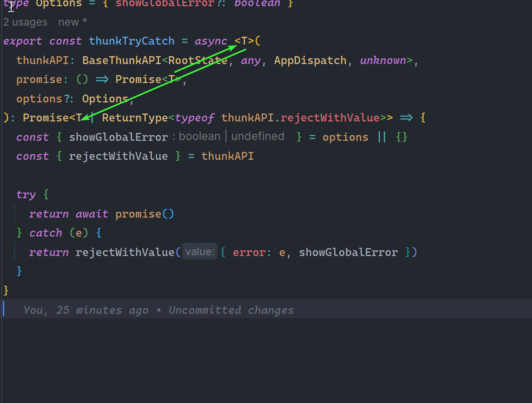
Task: Click the BaseThunkAPI type name
Action: coord(122,60)
